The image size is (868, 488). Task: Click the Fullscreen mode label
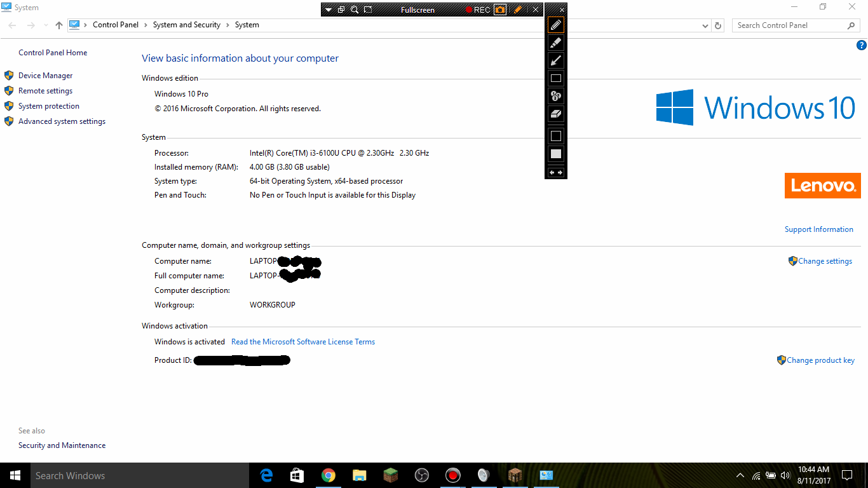417,10
